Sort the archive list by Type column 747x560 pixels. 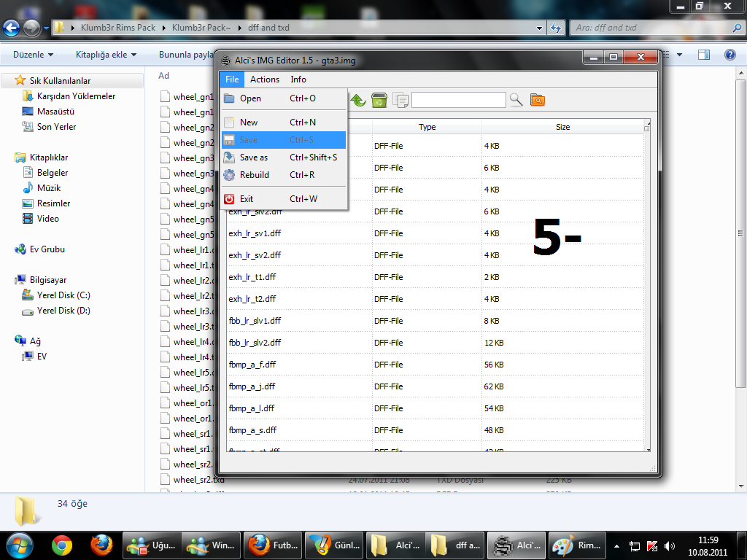click(x=427, y=127)
